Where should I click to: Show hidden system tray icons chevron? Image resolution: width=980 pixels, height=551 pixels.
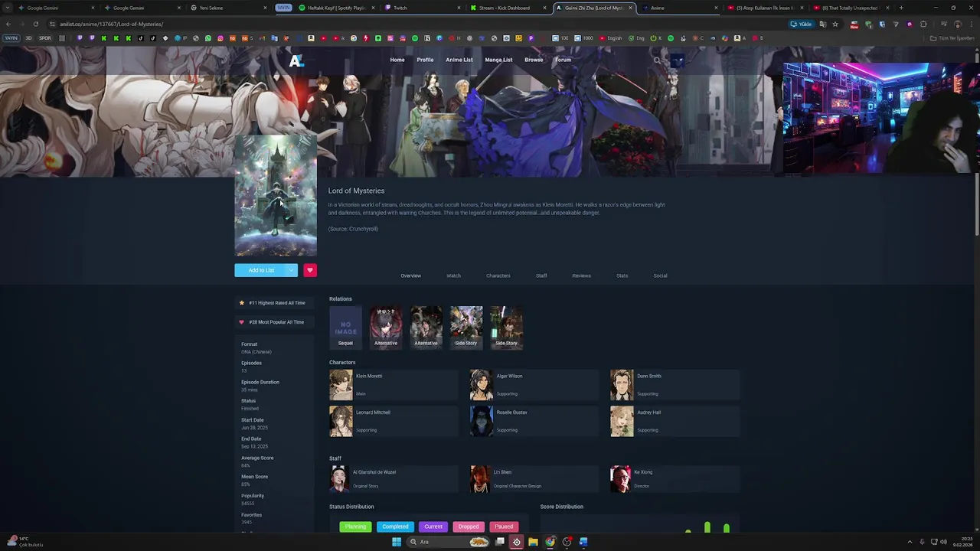coord(911,542)
